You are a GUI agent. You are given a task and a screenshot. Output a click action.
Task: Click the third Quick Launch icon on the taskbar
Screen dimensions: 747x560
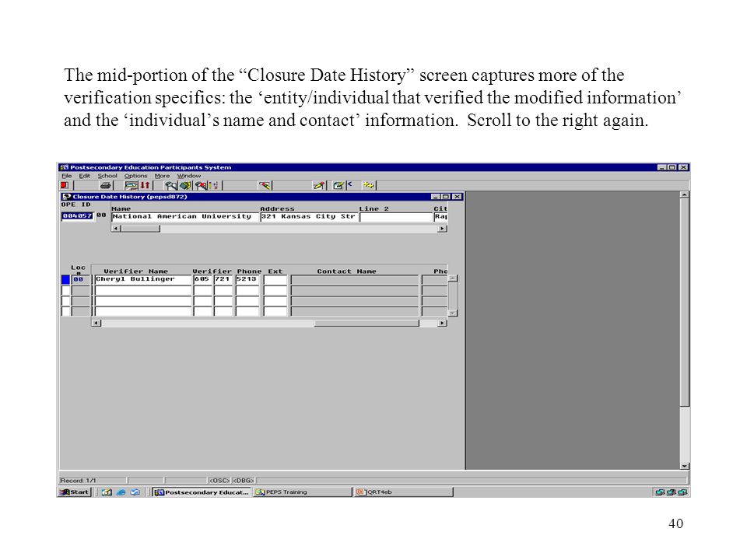pyautogui.click(x=135, y=492)
